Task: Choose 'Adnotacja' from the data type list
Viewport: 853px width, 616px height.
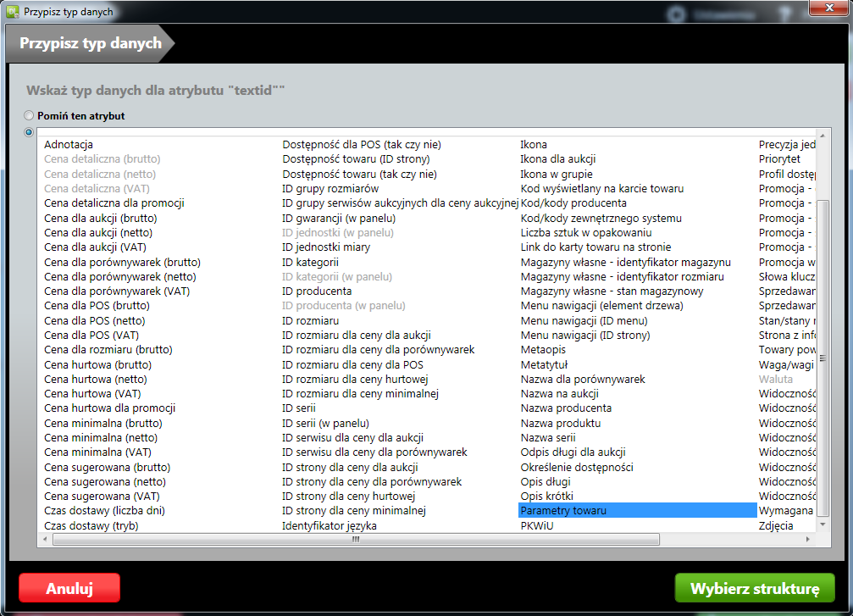Action: 69,145
